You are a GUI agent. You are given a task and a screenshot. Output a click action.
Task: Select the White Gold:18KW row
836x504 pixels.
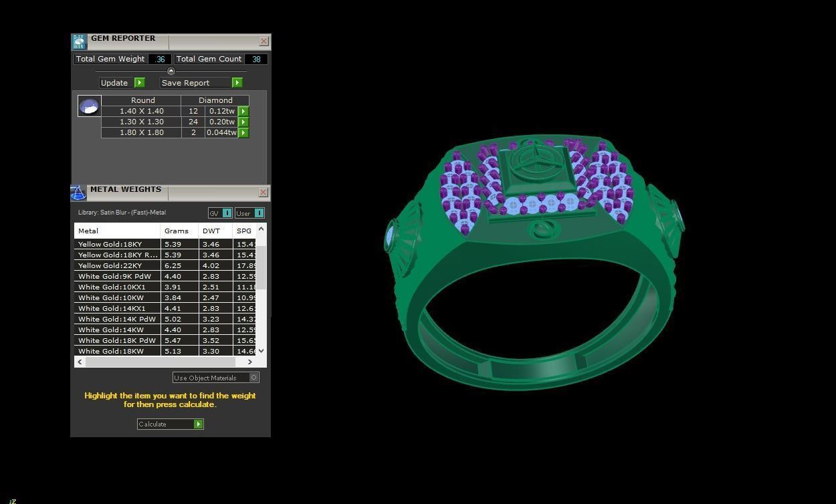tap(165, 351)
